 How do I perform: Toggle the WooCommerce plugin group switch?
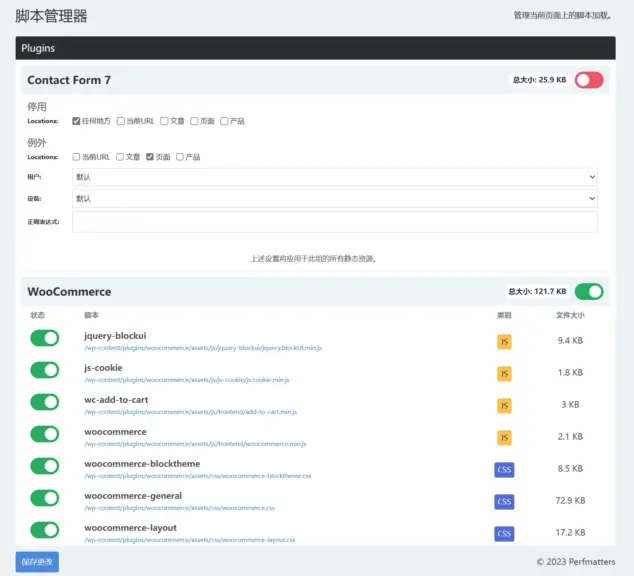589,291
